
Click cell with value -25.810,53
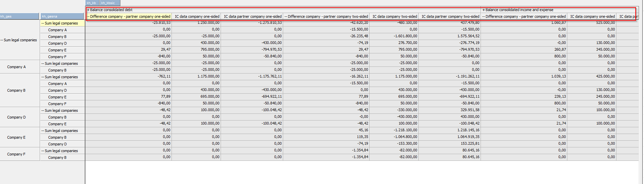coord(128,23)
